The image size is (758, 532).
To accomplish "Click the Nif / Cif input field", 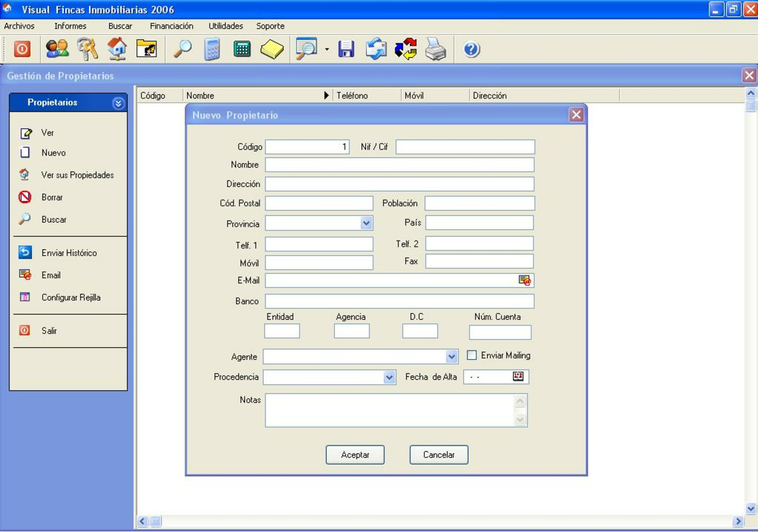I will pyautogui.click(x=465, y=147).
